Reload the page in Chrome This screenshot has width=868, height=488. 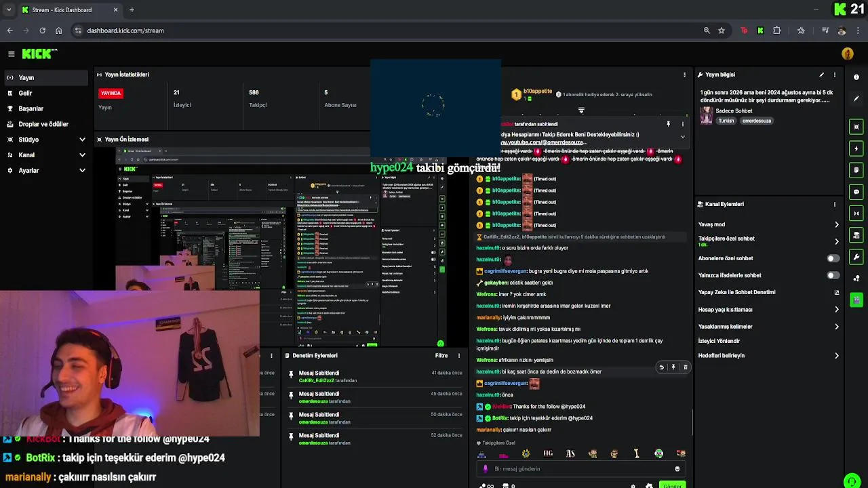pos(42,30)
